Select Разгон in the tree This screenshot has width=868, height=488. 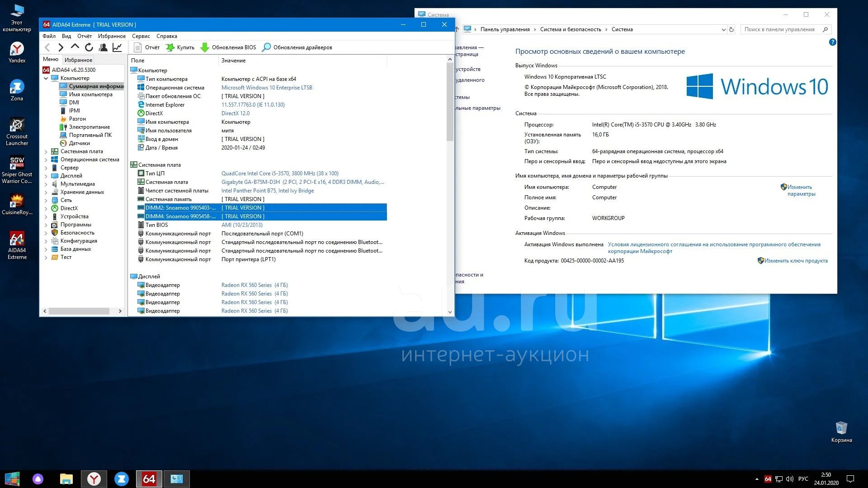pyautogui.click(x=77, y=119)
